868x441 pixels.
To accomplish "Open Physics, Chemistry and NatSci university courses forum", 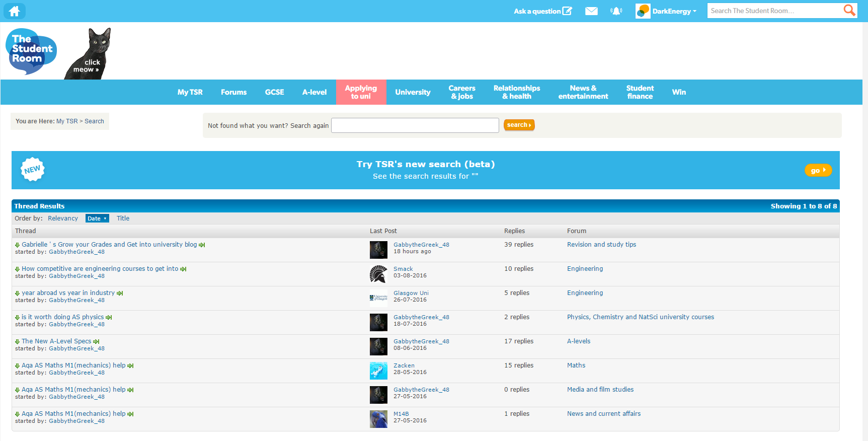I will click(641, 317).
